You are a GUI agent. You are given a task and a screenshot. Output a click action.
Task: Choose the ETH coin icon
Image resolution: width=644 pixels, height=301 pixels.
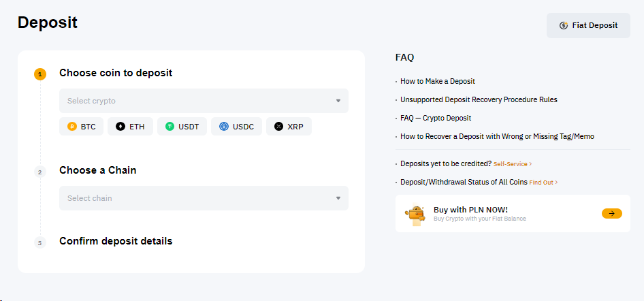120,127
